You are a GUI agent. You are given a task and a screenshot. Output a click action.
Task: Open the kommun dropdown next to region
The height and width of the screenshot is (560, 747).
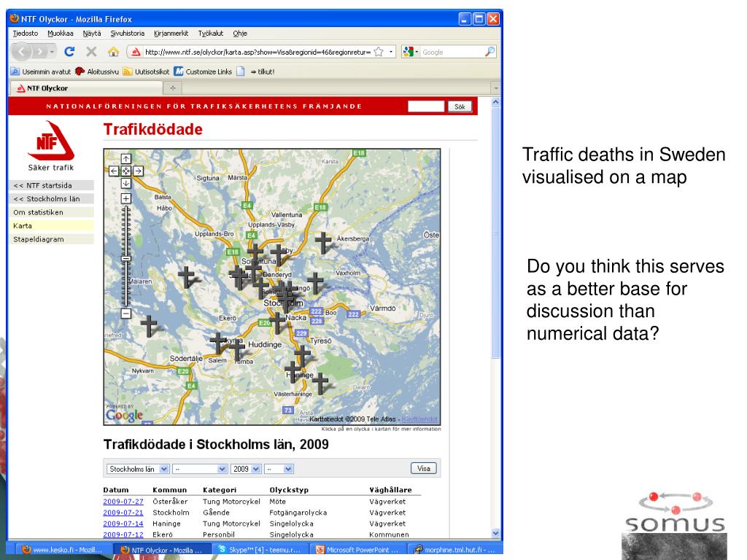[x=200, y=469]
